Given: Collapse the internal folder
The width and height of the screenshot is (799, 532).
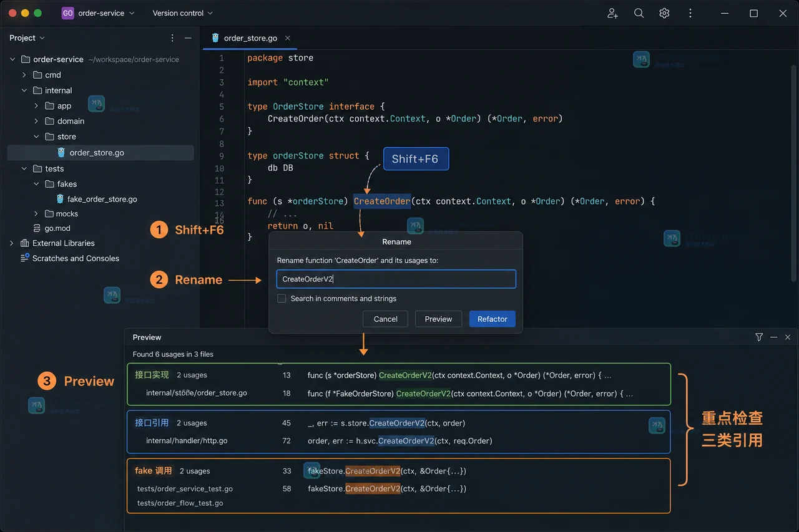Looking at the screenshot, I should pyautogui.click(x=24, y=90).
